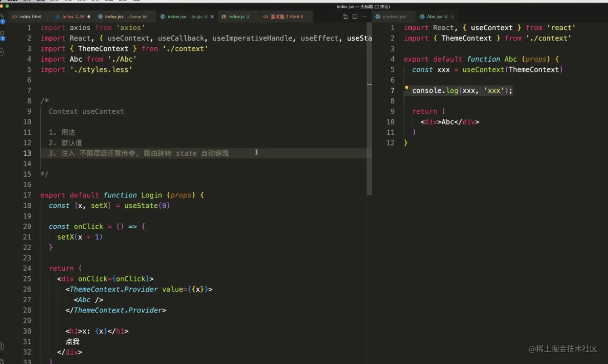This screenshot has height=364, width=608.
Task: Click 'import axios' on line 1
Action: pyautogui.click(x=66, y=28)
